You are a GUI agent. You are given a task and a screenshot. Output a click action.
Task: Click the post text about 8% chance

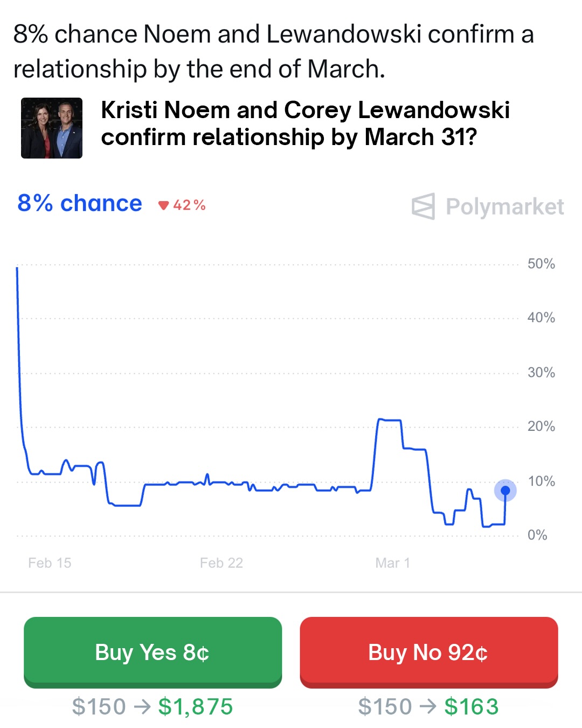click(x=273, y=51)
